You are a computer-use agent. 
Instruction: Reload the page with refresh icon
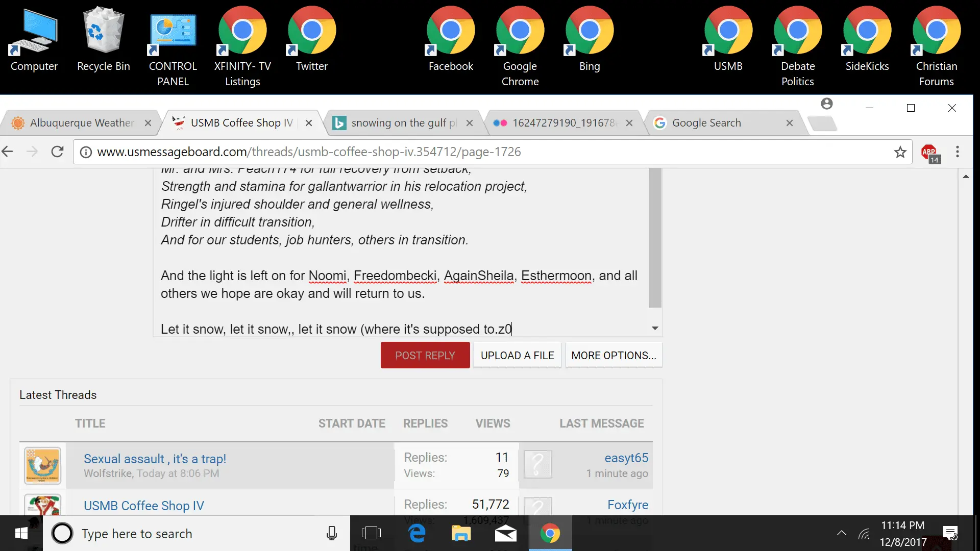57,152
